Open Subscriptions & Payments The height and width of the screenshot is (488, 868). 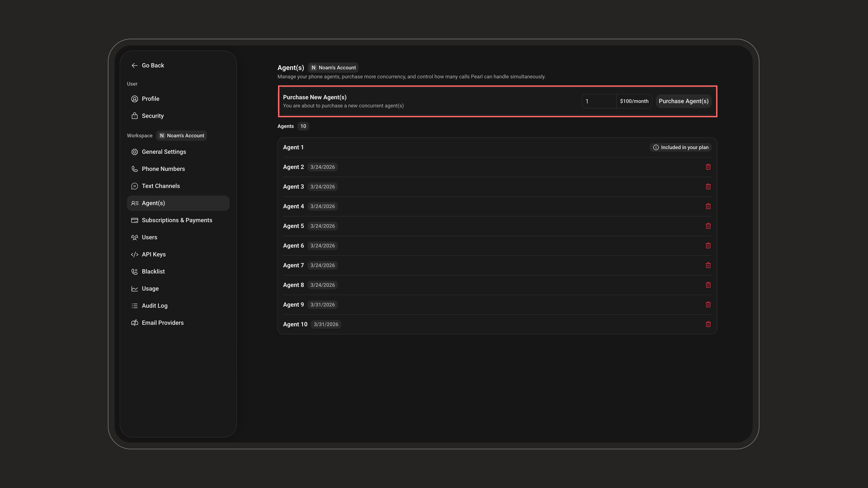click(178, 220)
